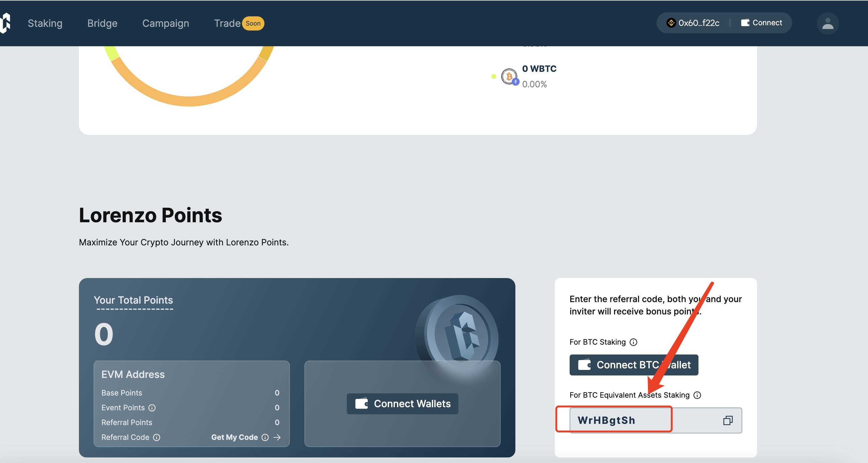Click the arrow next to Get My Code
This screenshot has width=868, height=463.
[x=277, y=437]
